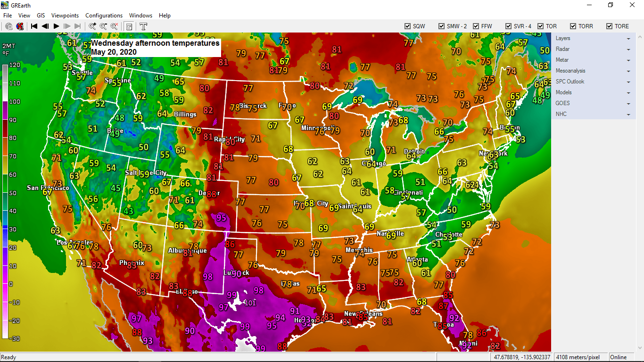Uncheck the SVR - 4 checkbox
Image resolution: width=644 pixels, height=362 pixels.
pos(509,26)
